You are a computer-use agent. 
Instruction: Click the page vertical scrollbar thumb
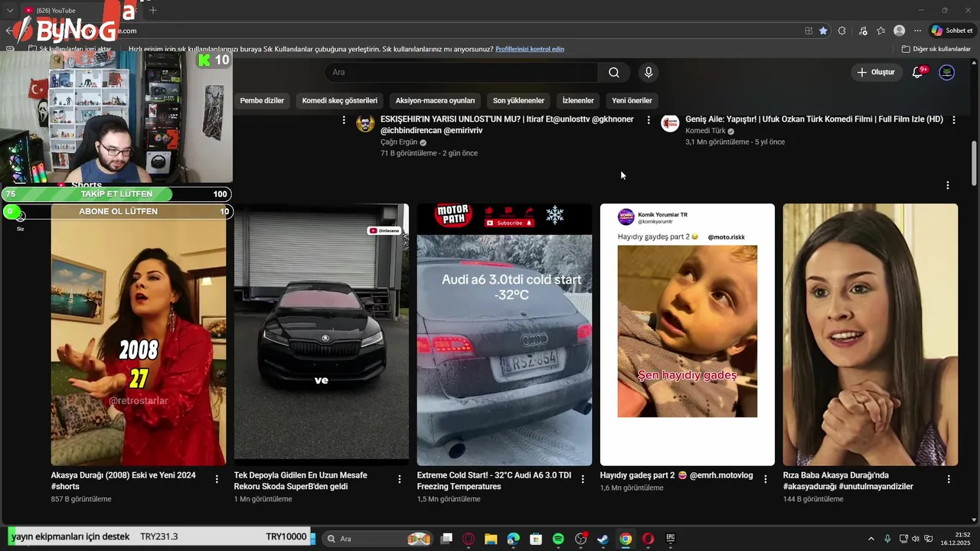point(974,162)
